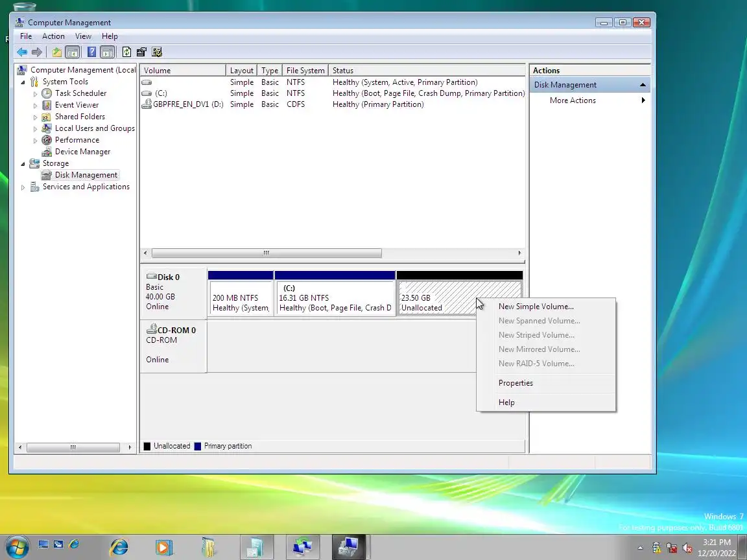
Task: Click the tree pane scroll left arrow
Action: (20, 448)
